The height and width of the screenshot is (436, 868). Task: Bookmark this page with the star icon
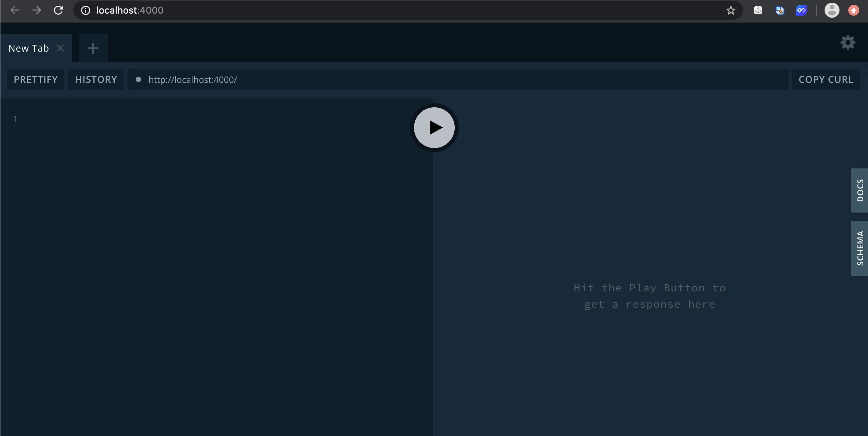(x=731, y=11)
